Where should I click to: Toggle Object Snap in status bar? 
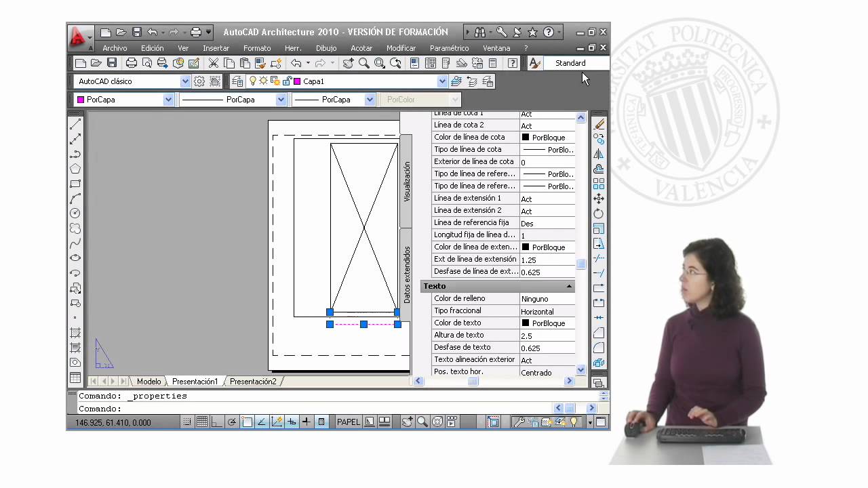[247, 422]
